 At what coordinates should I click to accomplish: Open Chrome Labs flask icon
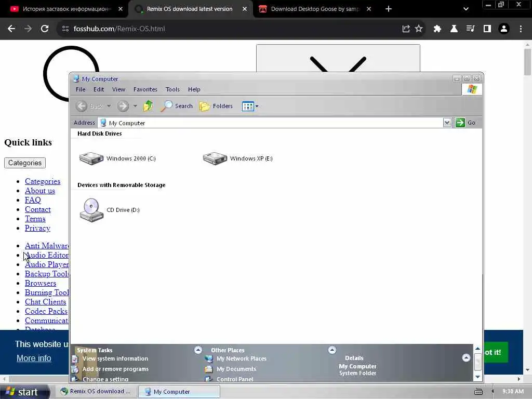pos(454,29)
